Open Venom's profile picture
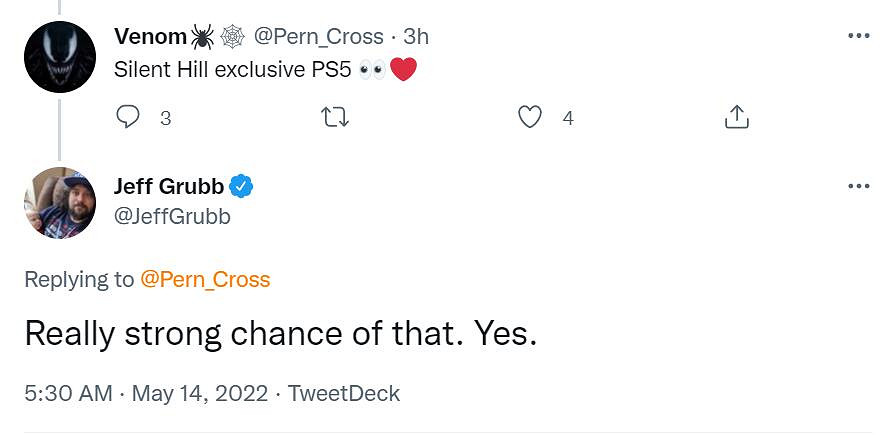This screenshot has width=895, height=435. (60, 57)
